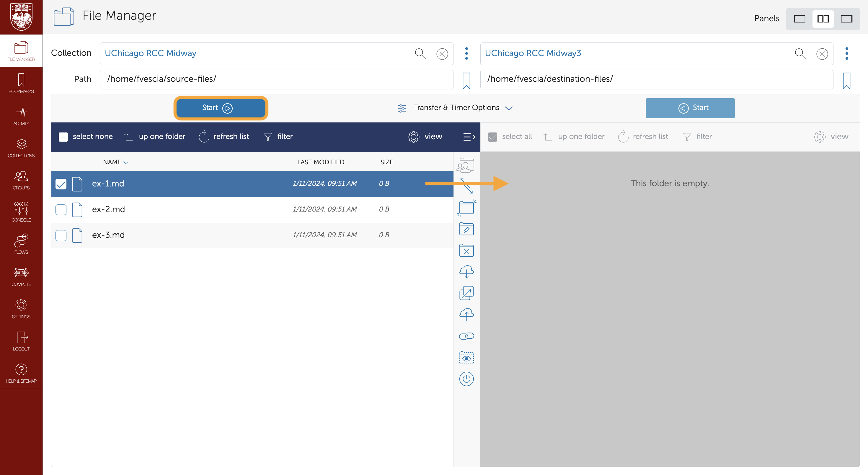Toggle Show Hidden Items eye icon

click(x=466, y=358)
